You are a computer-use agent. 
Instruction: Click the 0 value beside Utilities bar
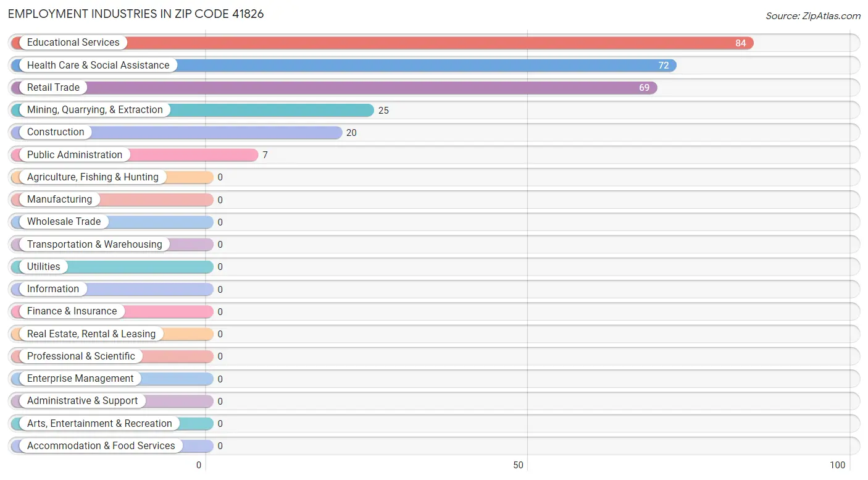(x=220, y=267)
